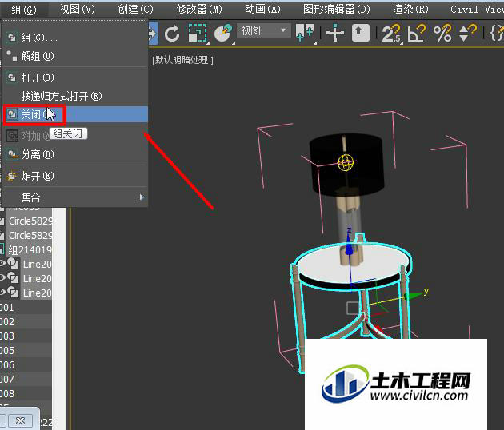Screen dimensions: 504x430
Task: Open the 创建(C) menu
Action: click(135, 10)
